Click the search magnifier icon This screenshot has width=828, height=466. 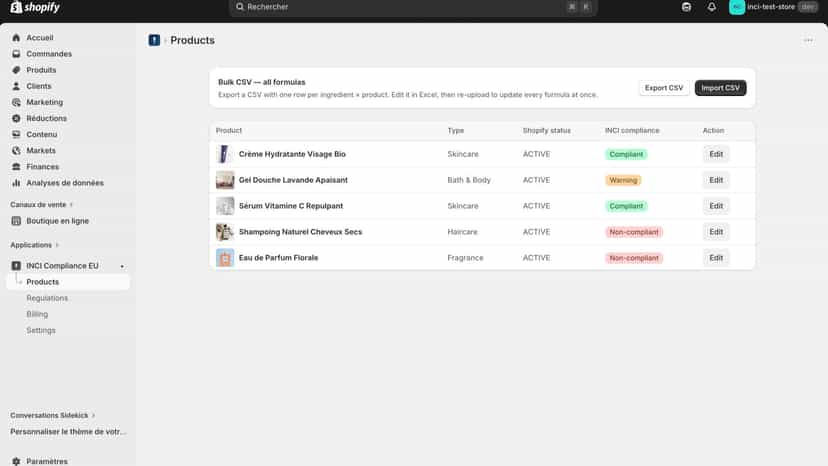(240, 7)
